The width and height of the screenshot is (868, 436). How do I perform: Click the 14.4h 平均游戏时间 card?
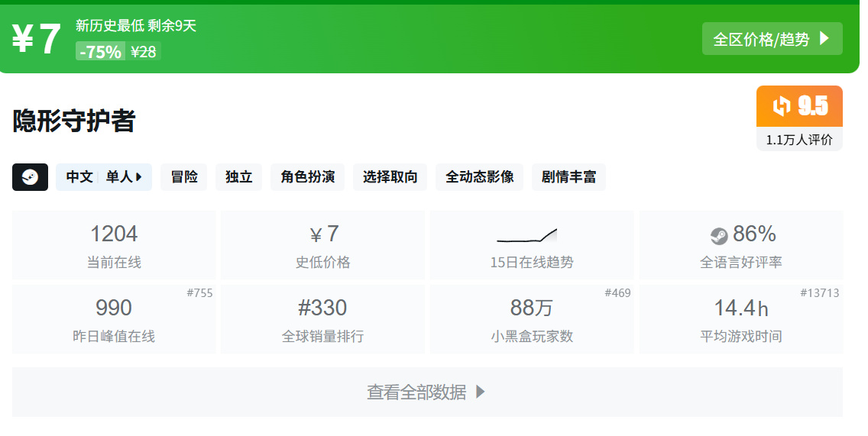[x=740, y=319]
